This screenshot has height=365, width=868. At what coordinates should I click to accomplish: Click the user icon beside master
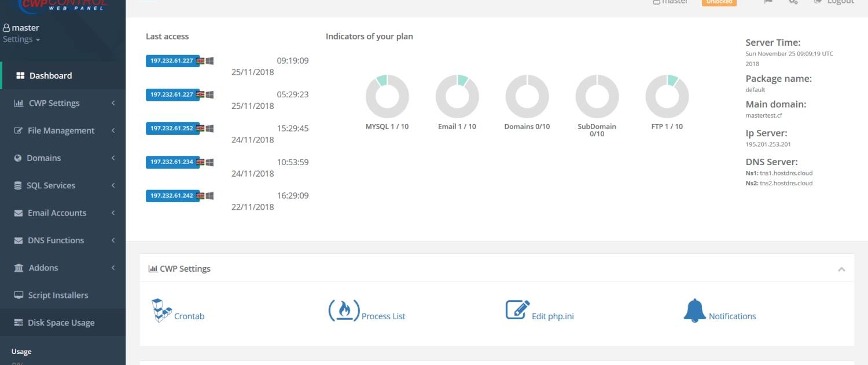pos(6,28)
